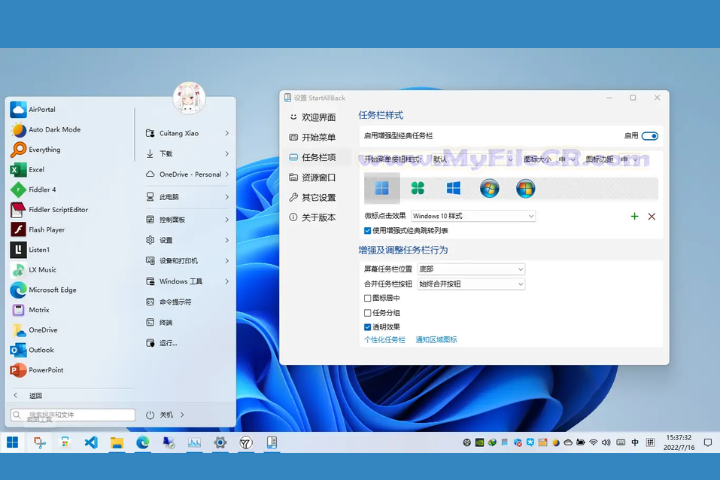Uncheck 使用增强式经典跳转列表 checkbox
The image size is (720, 480).
(x=367, y=231)
